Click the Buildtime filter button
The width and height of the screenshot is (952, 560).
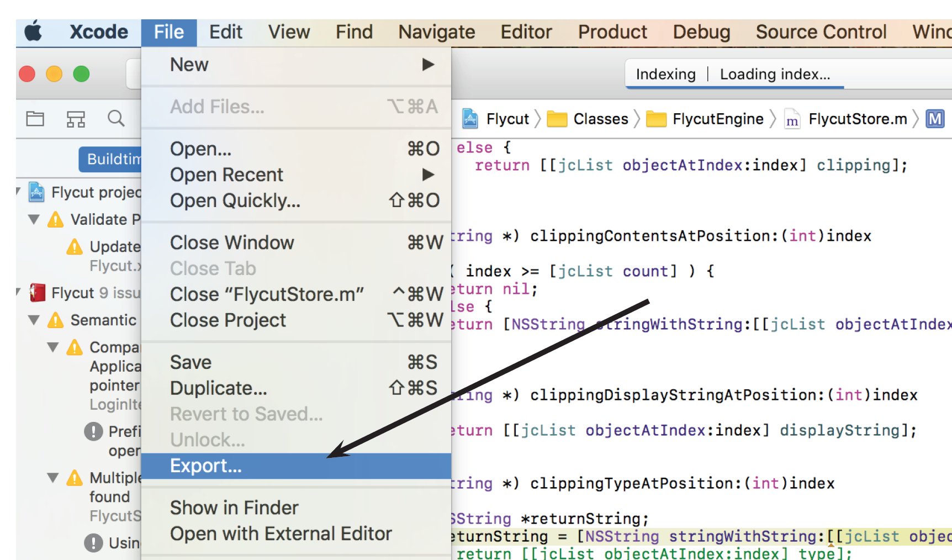[110, 159]
